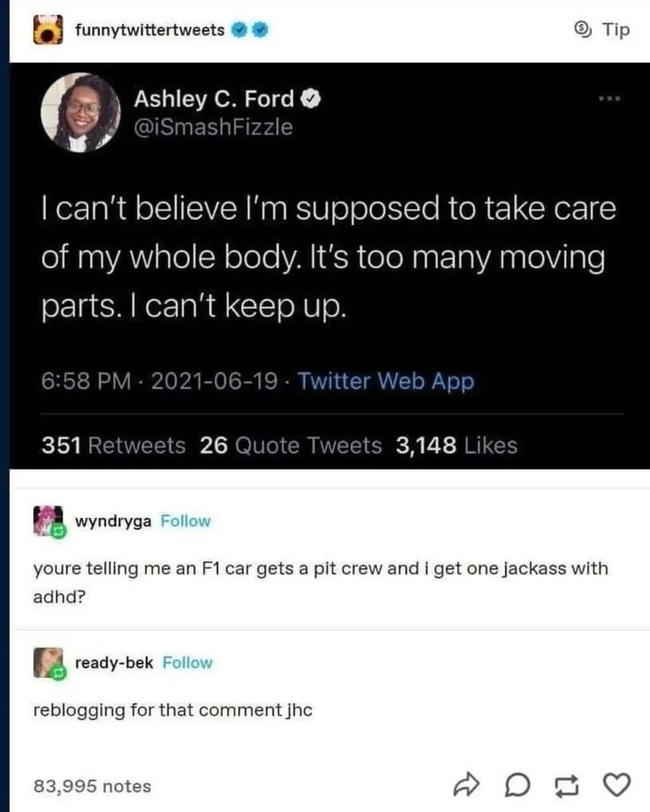Click the funnytwittertweets blog avatar
The image size is (650, 812).
pyautogui.click(x=48, y=29)
